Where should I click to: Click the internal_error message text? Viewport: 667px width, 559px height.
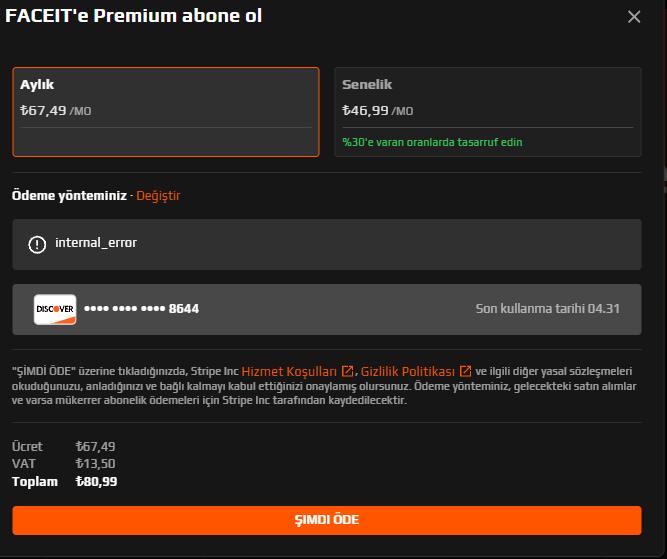(96, 243)
